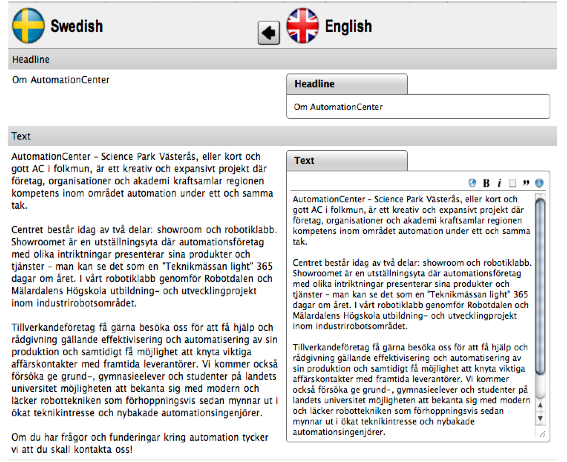Image resolution: width=567 pixels, height=462 pixels.
Task: Open the blue info help icon
Action: (539, 183)
